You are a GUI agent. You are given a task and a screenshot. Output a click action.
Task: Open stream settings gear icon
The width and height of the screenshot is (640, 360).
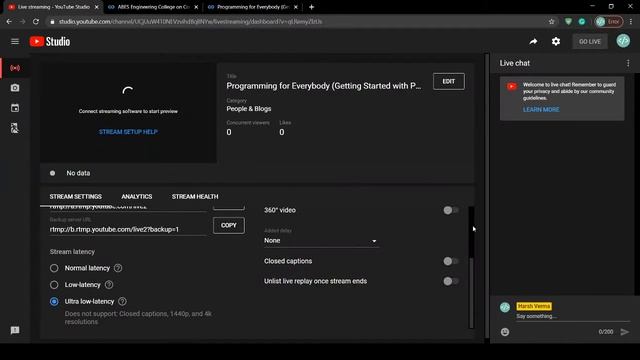point(556,41)
